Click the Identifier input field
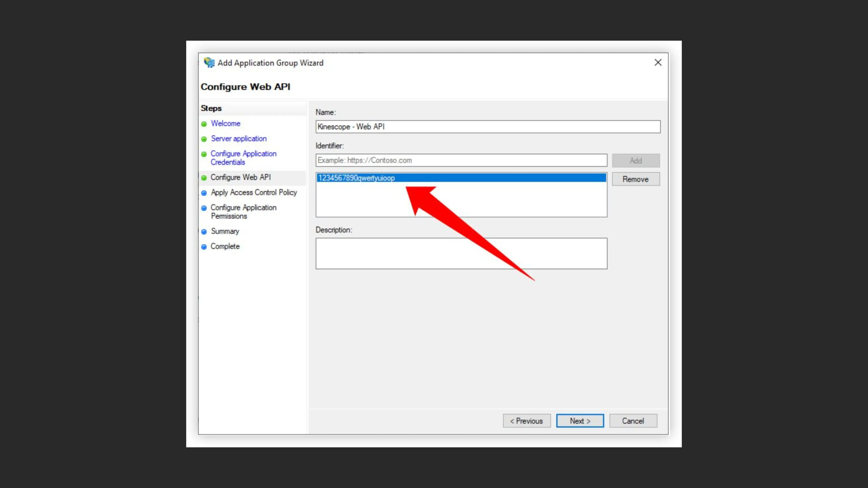This screenshot has height=488, width=868. pos(461,160)
